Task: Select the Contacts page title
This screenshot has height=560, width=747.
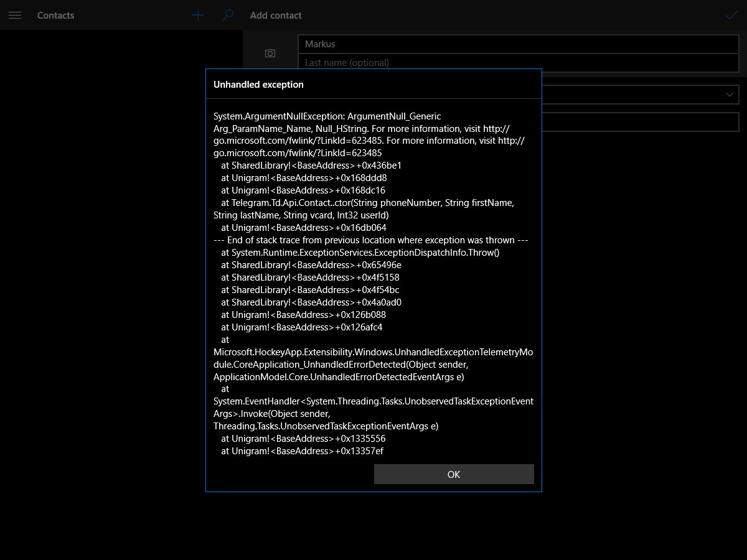Action: [x=55, y=15]
